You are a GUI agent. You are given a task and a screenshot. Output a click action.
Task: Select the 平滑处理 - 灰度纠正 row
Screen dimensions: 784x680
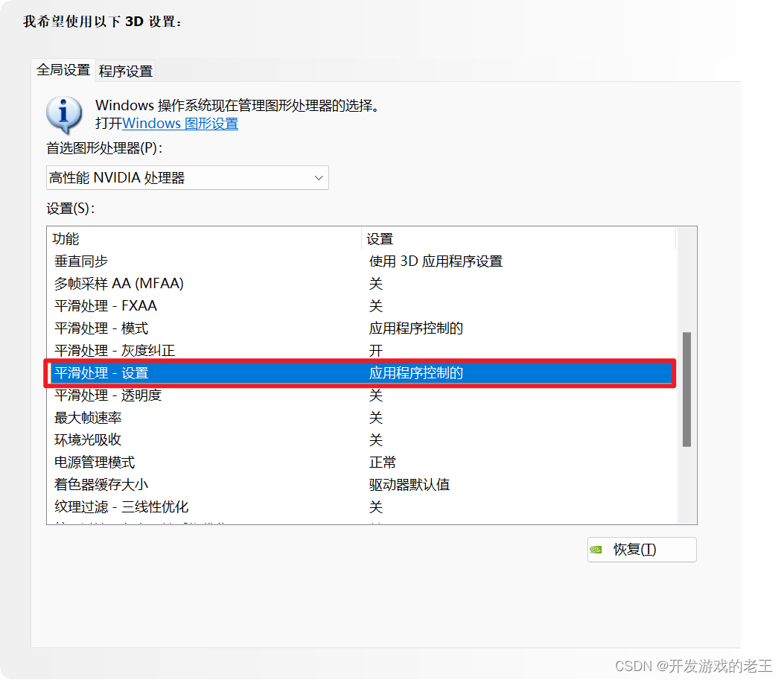coord(362,351)
